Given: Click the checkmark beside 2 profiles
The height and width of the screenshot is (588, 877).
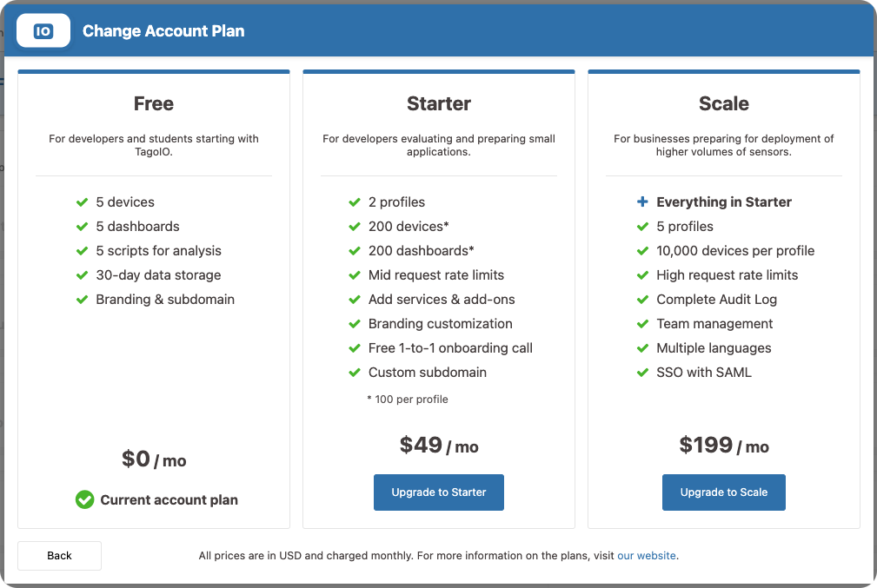Looking at the screenshot, I should 355,202.
